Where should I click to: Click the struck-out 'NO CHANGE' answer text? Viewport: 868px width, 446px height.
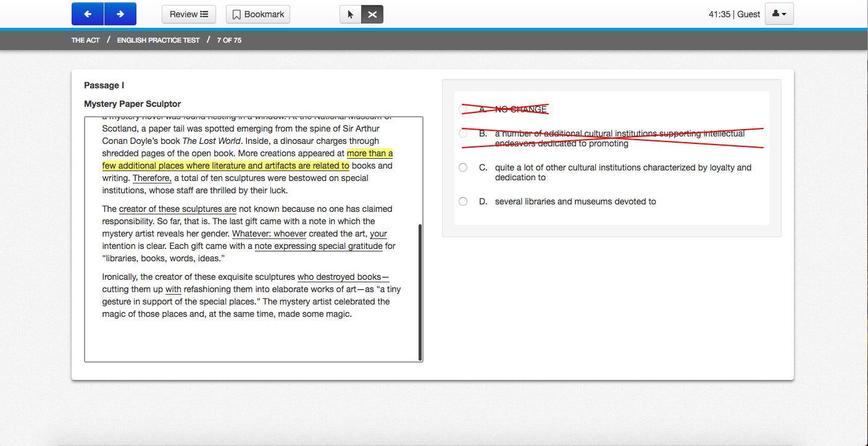[x=521, y=109]
